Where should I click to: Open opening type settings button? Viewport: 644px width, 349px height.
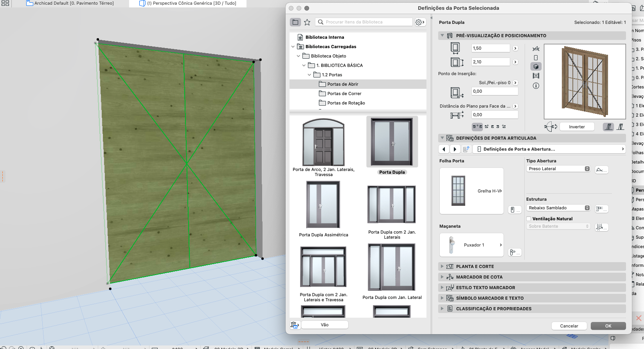tap(601, 170)
